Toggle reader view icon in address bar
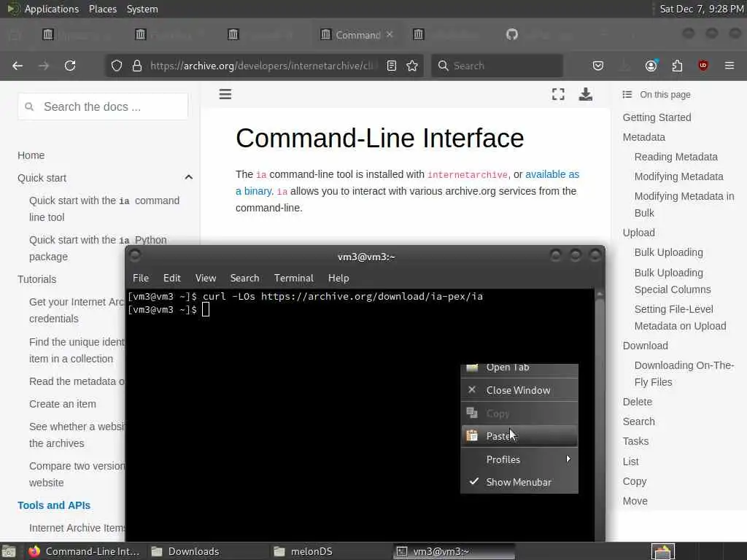The height and width of the screenshot is (560, 747). click(392, 66)
